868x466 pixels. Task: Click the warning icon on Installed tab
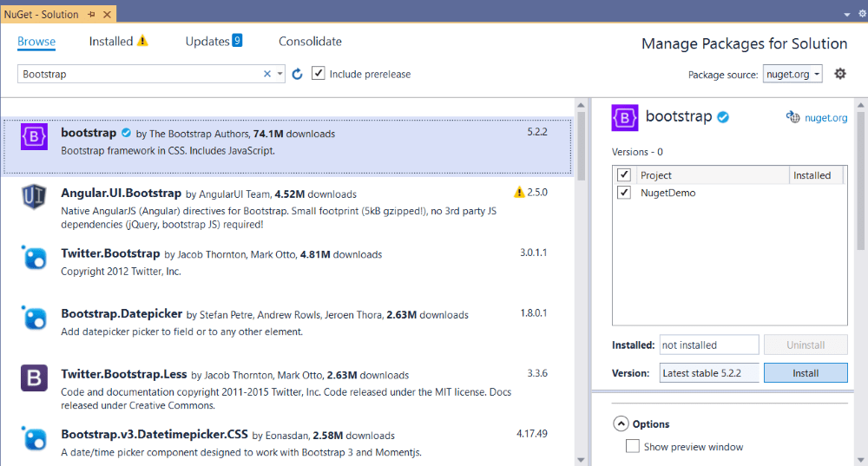tap(142, 41)
